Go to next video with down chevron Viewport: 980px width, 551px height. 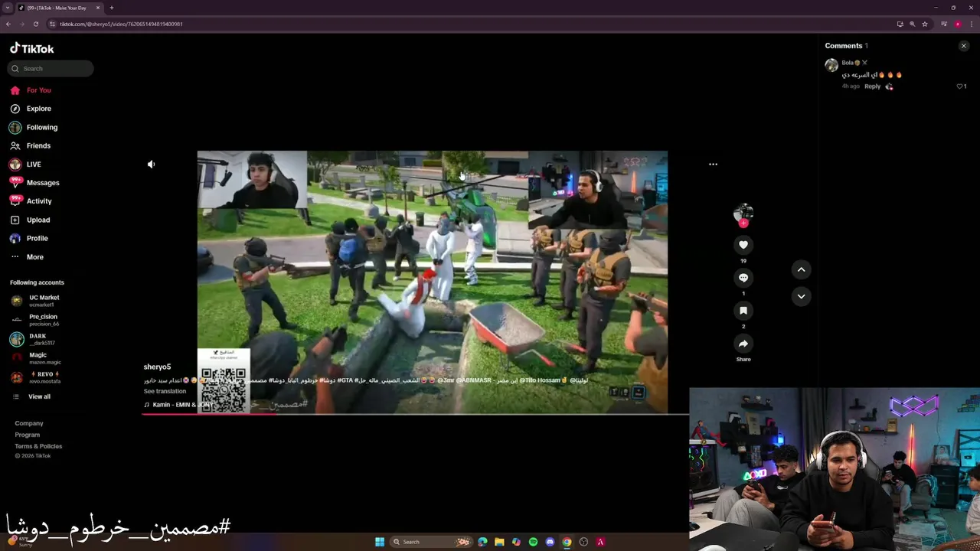[801, 296]
